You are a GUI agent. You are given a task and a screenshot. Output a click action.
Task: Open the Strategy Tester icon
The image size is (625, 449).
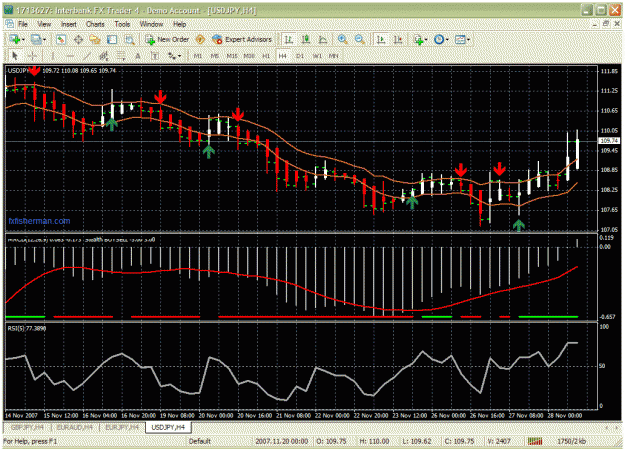(x=129, y=39)
